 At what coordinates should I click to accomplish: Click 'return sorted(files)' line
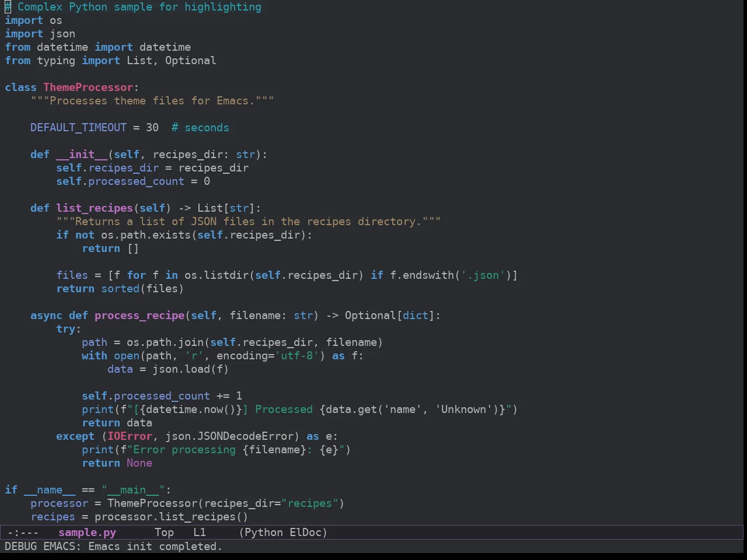[120, 289]
